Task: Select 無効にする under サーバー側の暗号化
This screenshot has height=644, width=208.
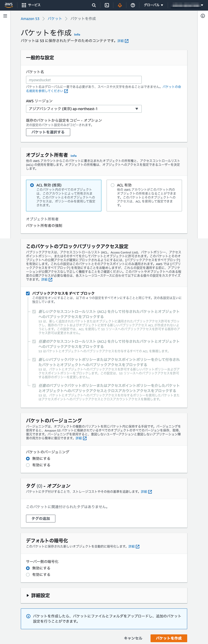Action: [28, 568]
